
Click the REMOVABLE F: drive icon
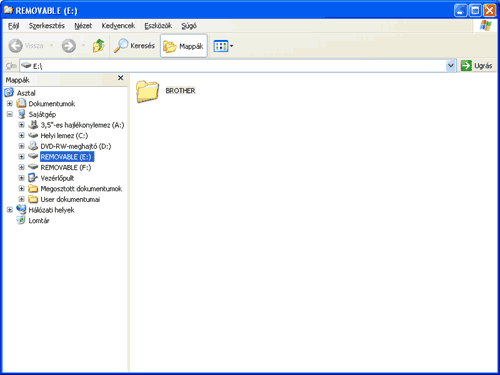tap(33, 167)
